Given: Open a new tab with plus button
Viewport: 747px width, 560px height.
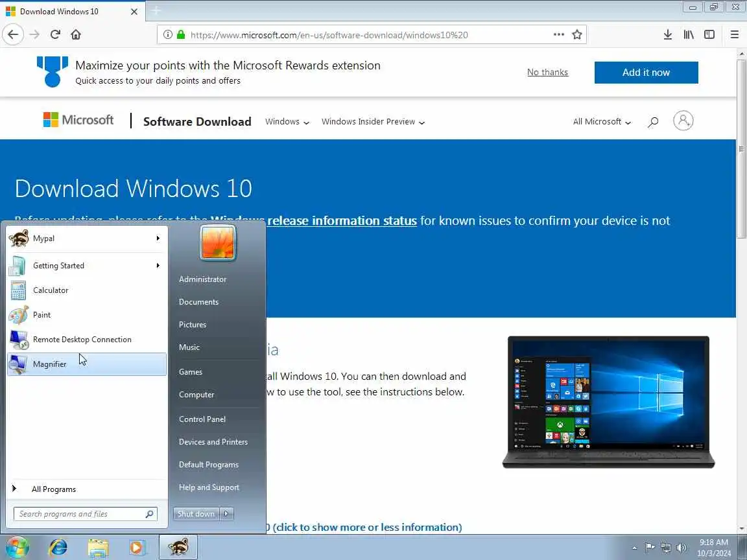Looking at the screenshot, I should click(x=156, y=10).
